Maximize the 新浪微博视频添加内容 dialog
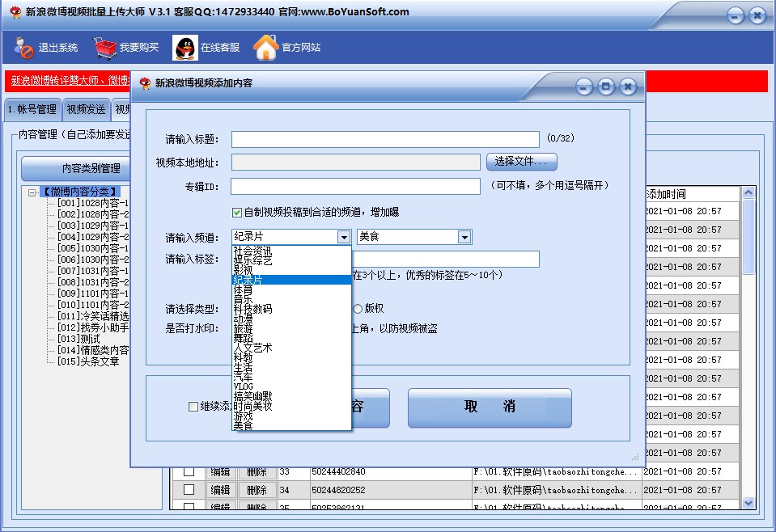Image resolution: width=776 pixels, height=532 pixels. [x=606, y=87]
